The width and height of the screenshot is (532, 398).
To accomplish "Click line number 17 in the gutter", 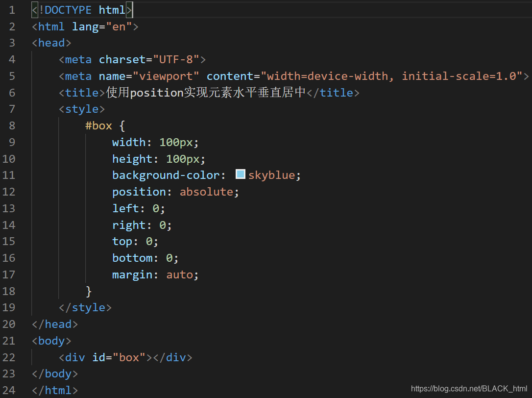I will coord(9,274).
